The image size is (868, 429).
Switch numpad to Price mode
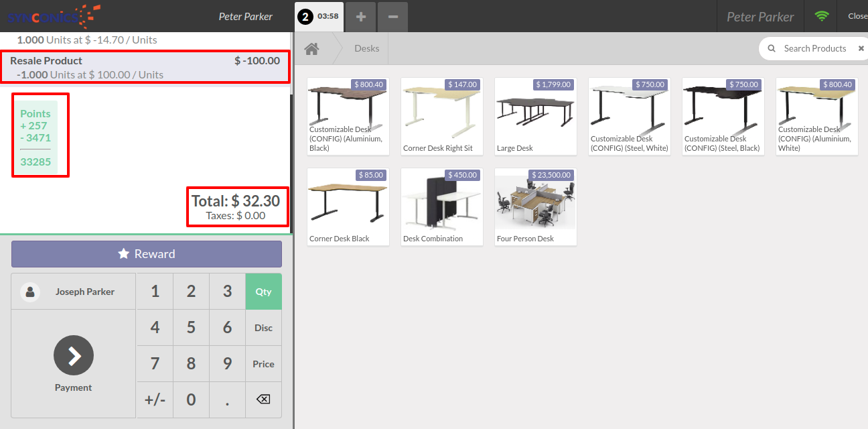pyautogui.click(x=263, y=364)
